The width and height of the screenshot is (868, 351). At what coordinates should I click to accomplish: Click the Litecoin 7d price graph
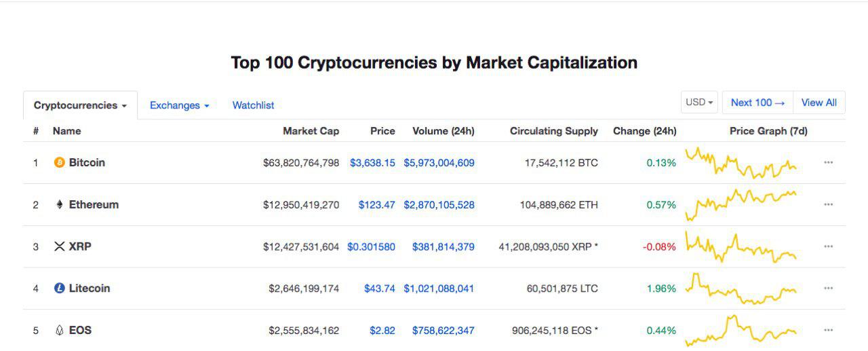pos(741,289)
